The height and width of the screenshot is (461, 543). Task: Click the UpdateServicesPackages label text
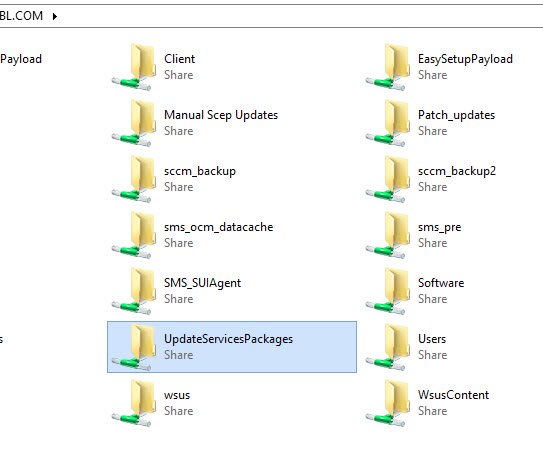pyautogui.click(x=229, y=339)
